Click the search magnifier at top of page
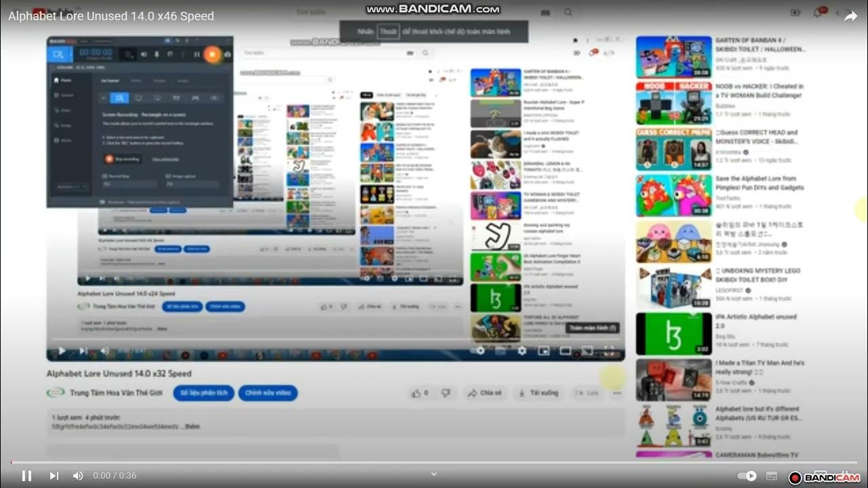 (x=568, y=12)
